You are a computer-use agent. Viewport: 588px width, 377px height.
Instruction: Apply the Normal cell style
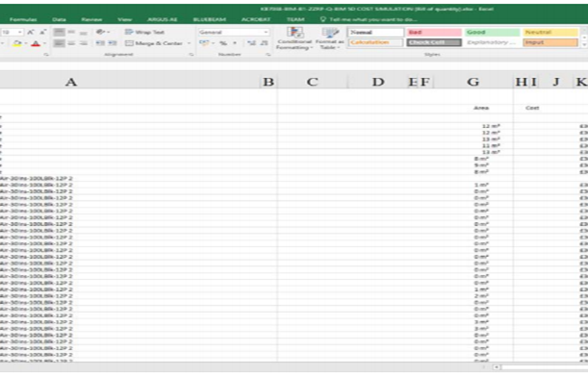[x=376, y=33]
